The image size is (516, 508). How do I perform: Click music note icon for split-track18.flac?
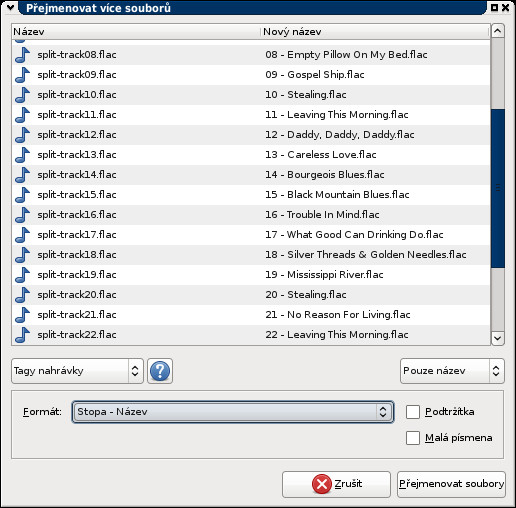(22, 255)
